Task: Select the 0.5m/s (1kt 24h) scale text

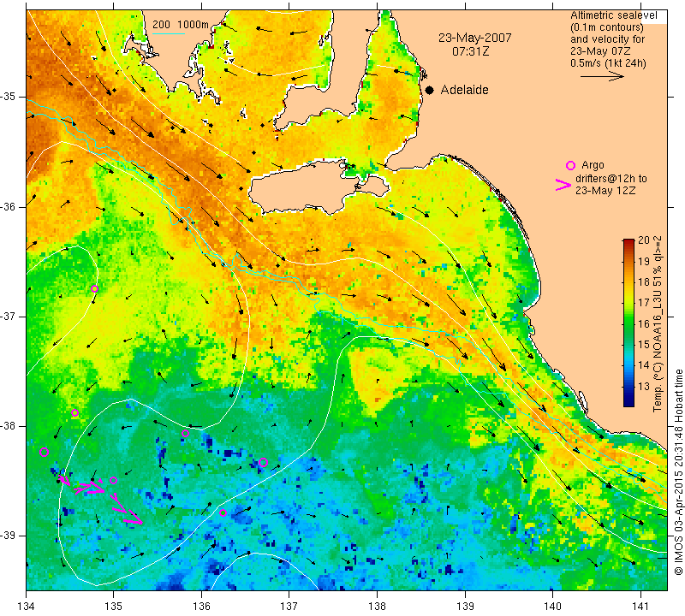Action: click(608, 62)
